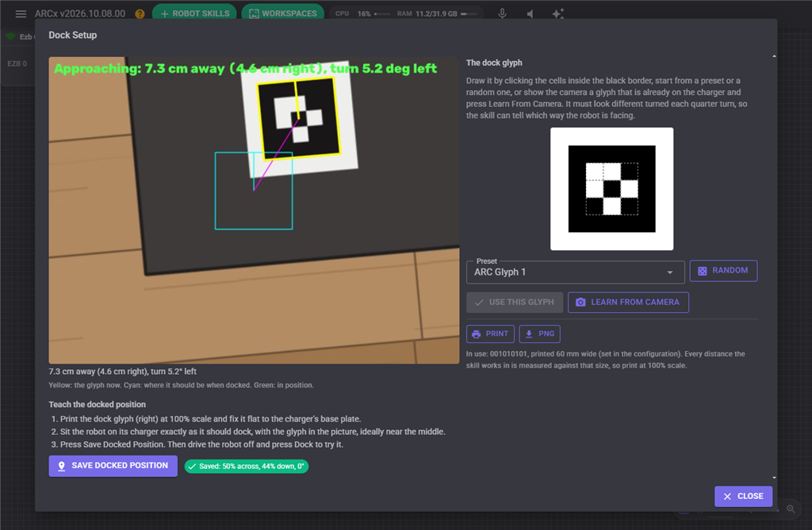Open the Preset dropdown showing ARC Glyph 1
The height and width of the screenshot is (530, 812).
tap(576, 273)
